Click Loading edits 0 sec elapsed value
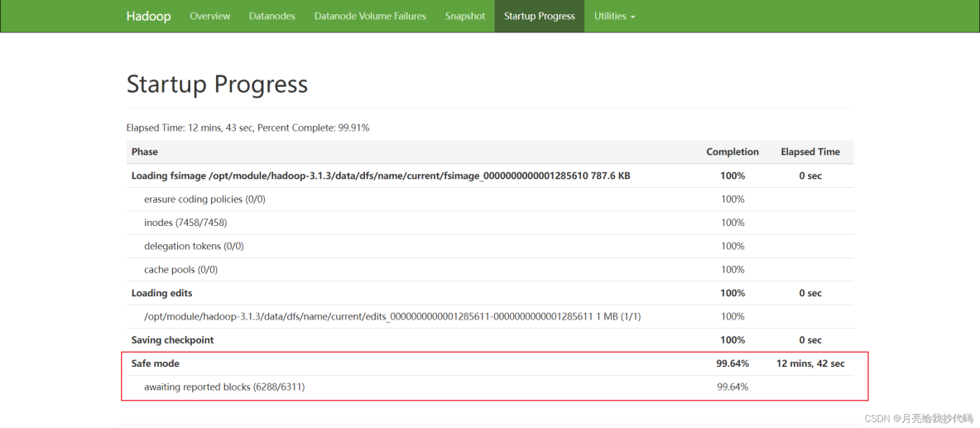 pyautogui.click(x=810, y=293)
